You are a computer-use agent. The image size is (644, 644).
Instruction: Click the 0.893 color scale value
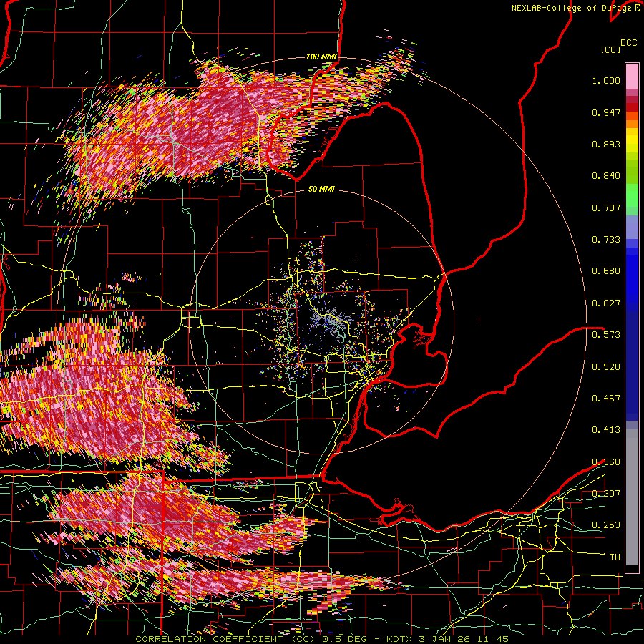click(x=606, y=144)
